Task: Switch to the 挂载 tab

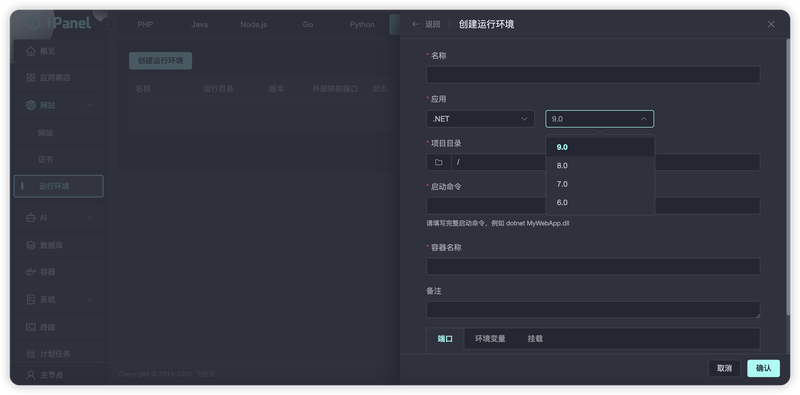Action: click(x=535, y=339)
